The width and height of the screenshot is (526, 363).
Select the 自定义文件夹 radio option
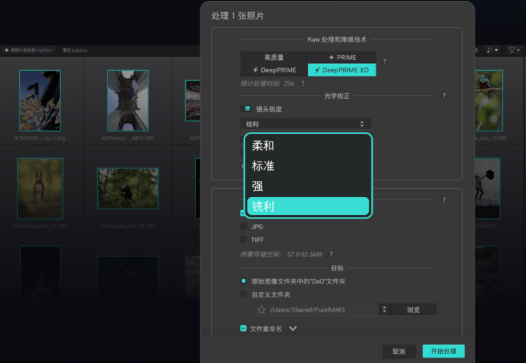tap(244, 294)
